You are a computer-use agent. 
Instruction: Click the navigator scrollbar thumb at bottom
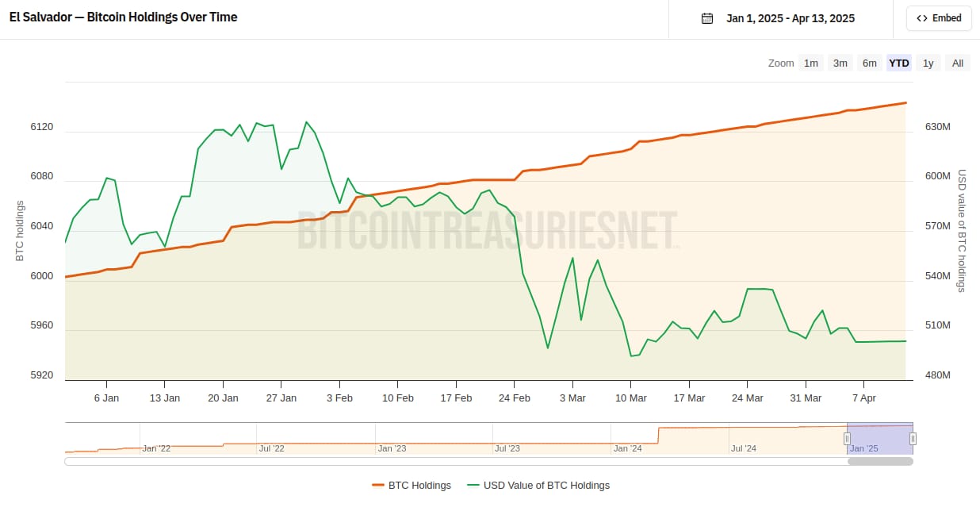[880, 461]
